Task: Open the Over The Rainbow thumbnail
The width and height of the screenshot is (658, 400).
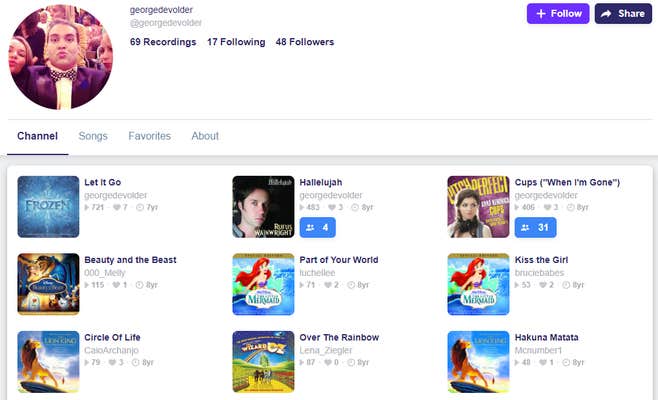Action: point(263,361)
